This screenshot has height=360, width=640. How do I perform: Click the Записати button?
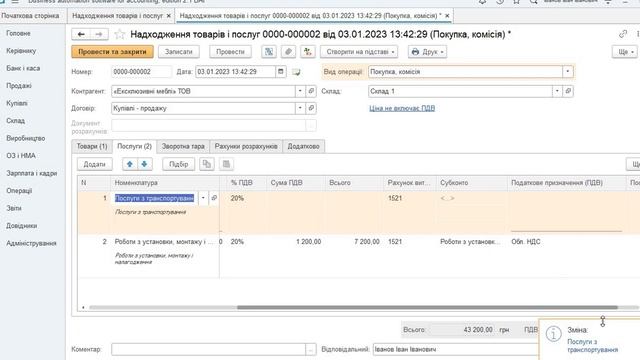coord(178,52)
